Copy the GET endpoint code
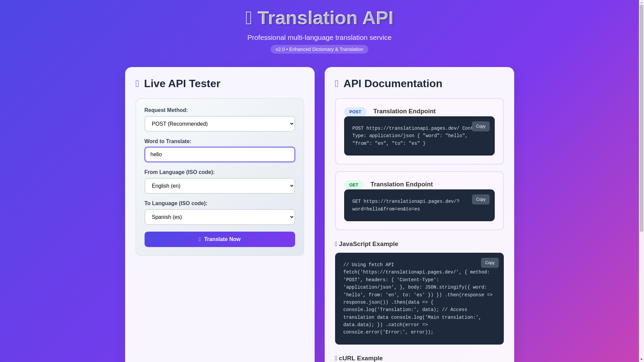Viewport: 644px width, 362px height. [480, 199]
